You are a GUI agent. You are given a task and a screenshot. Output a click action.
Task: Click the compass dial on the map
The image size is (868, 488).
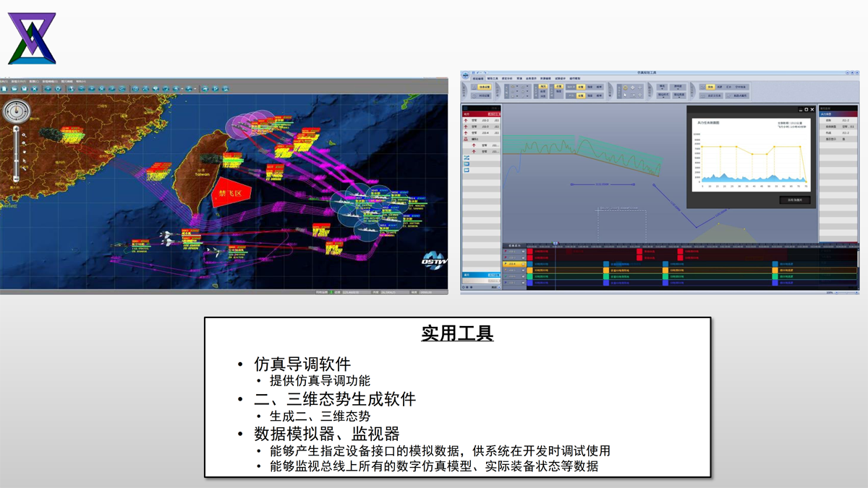[x=17, y=112]
